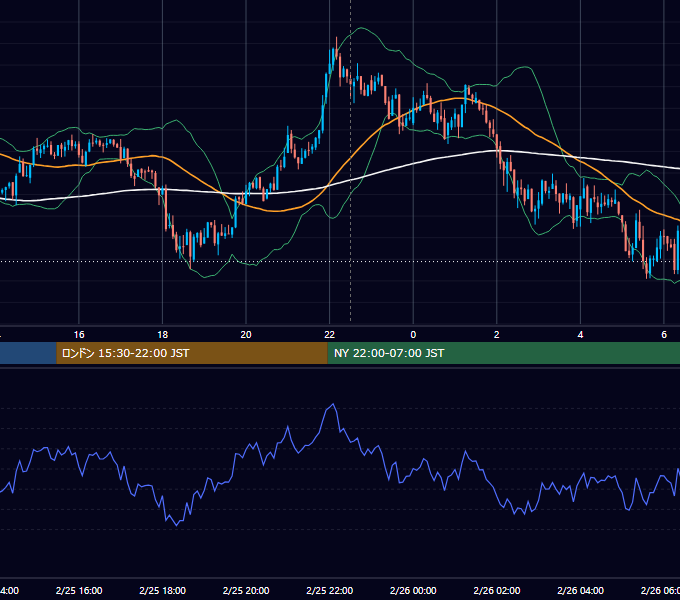Click the 2/25 20:00 date label
Viewport: 680px width, 600px height.
tap(246, 590)
